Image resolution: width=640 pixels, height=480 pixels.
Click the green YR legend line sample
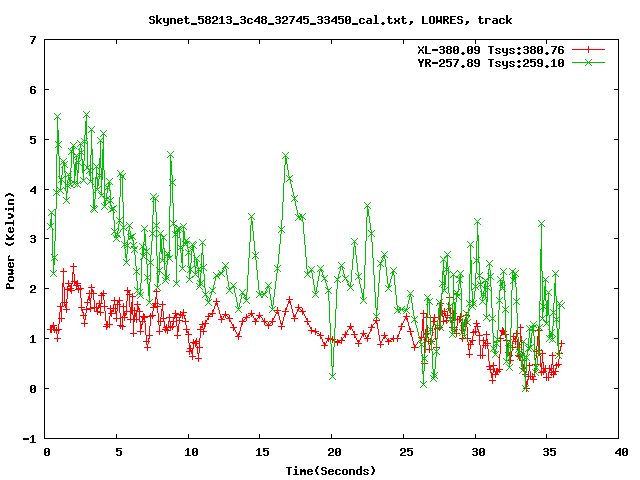click(588, 62)
